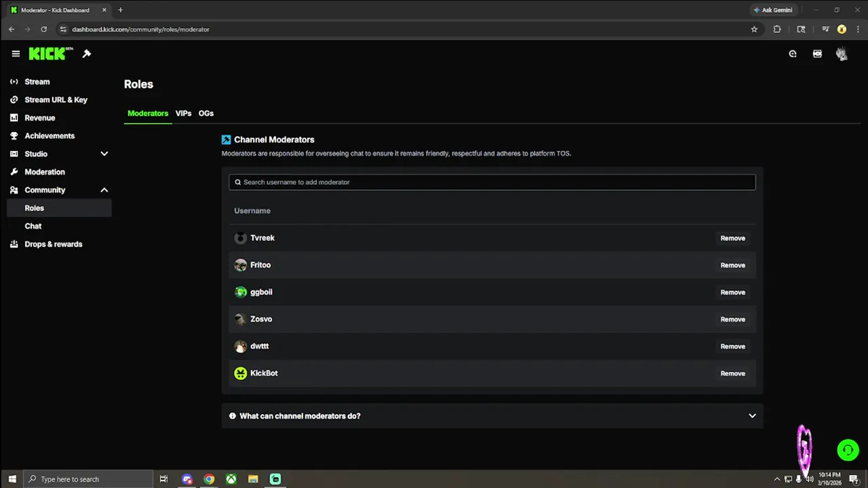
Task: Click the Kick logo
Action: (x=51, y=54)
